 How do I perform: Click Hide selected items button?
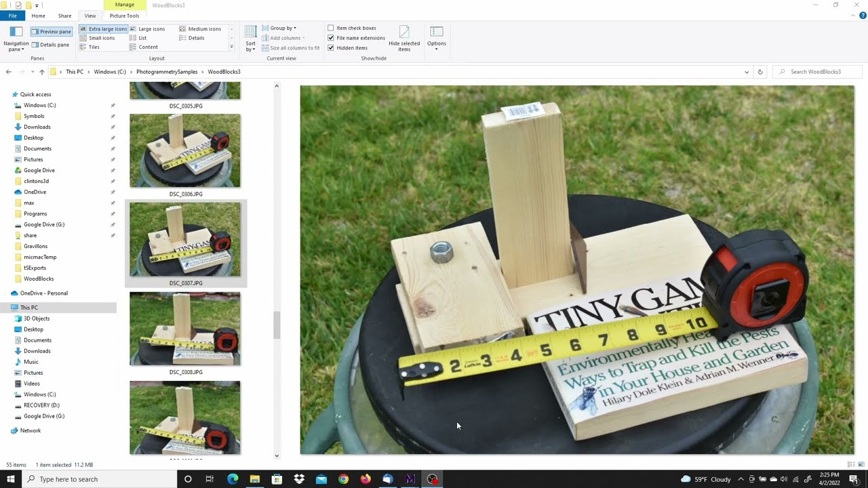pos(404,39)
